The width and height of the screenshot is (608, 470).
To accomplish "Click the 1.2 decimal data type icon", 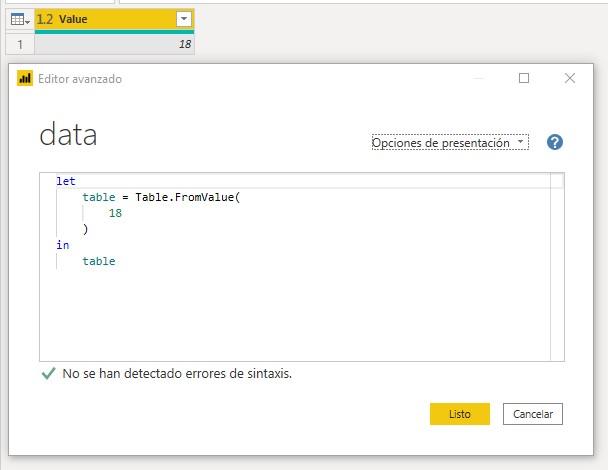I will (45, 19).
